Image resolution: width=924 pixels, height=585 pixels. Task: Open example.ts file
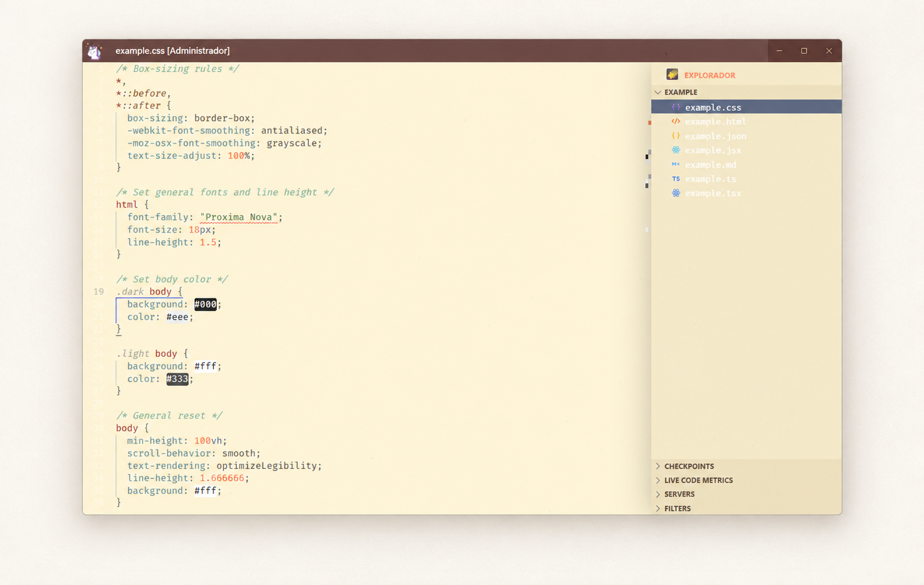(746, 179)
